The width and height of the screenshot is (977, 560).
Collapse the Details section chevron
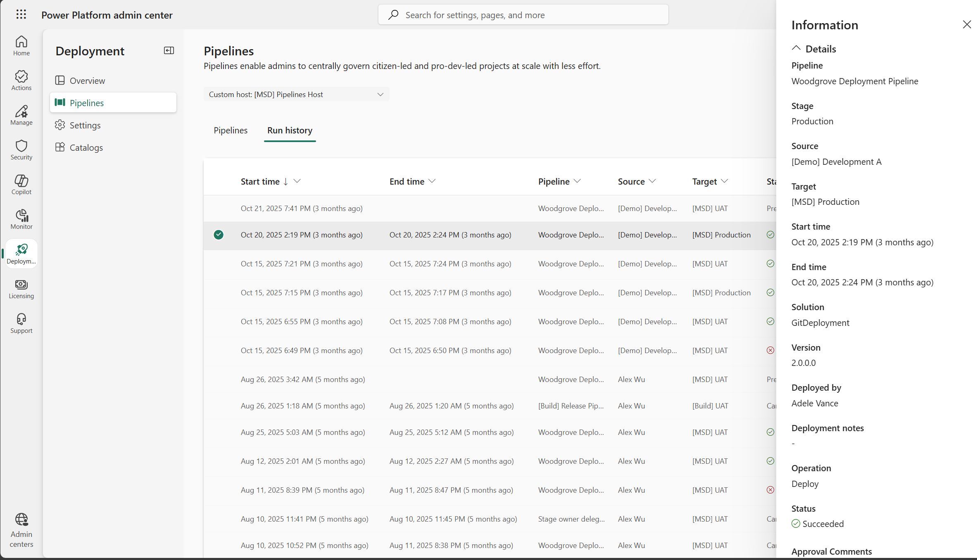point(796,48)
